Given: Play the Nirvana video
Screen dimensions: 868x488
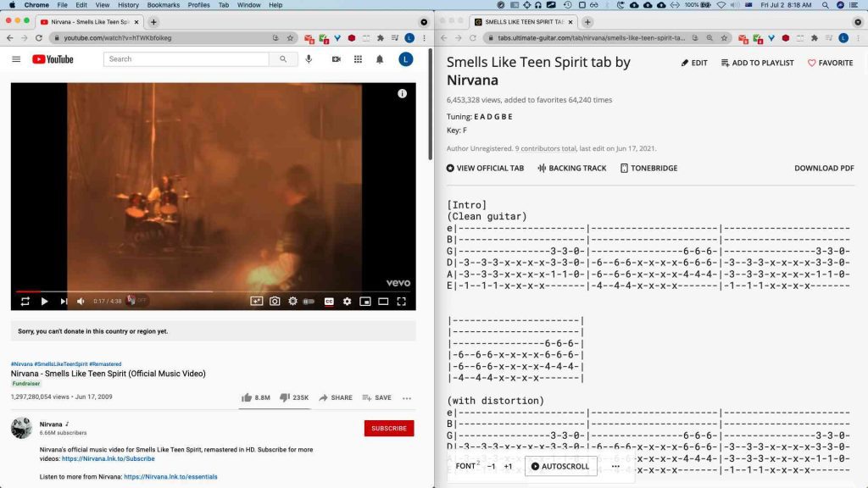Looking at the screenshot, I should pyautogui.click(x=44, y=301).
